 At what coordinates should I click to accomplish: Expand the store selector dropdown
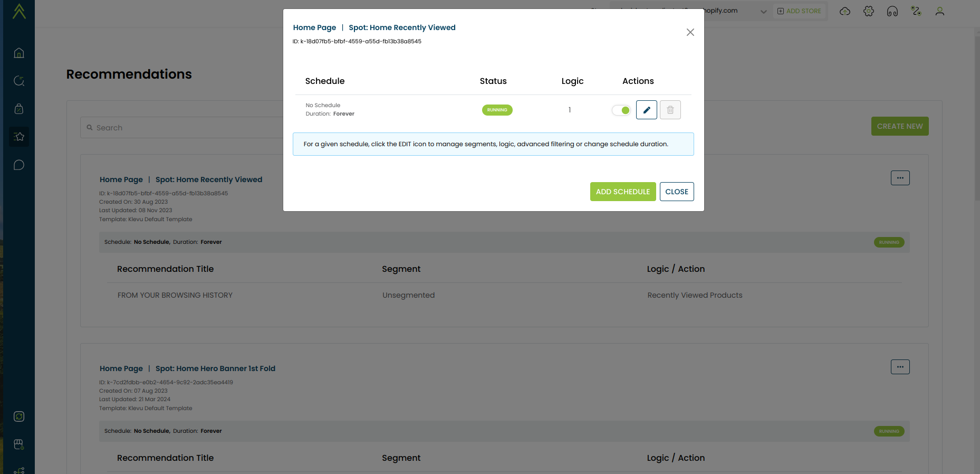click(x=763, y=12)
